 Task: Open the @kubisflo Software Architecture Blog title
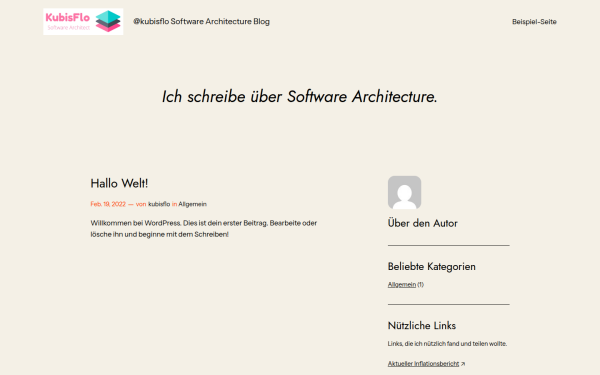point(201,21)
